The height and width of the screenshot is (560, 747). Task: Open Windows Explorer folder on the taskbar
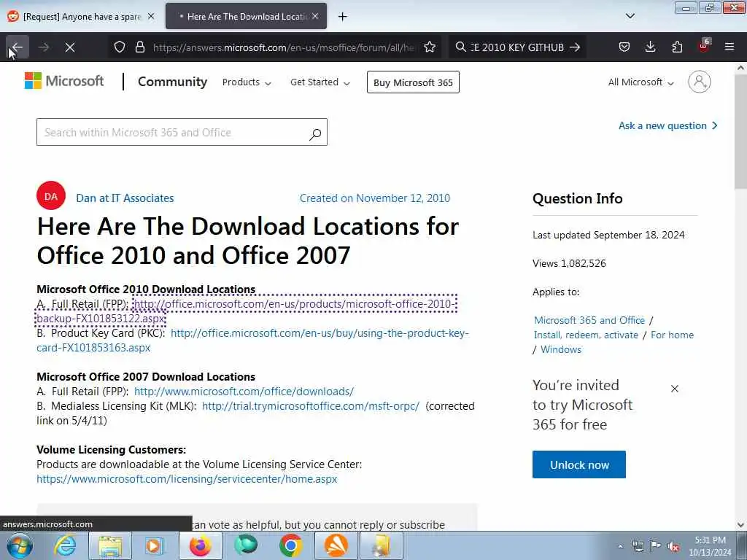pos(110,545)
